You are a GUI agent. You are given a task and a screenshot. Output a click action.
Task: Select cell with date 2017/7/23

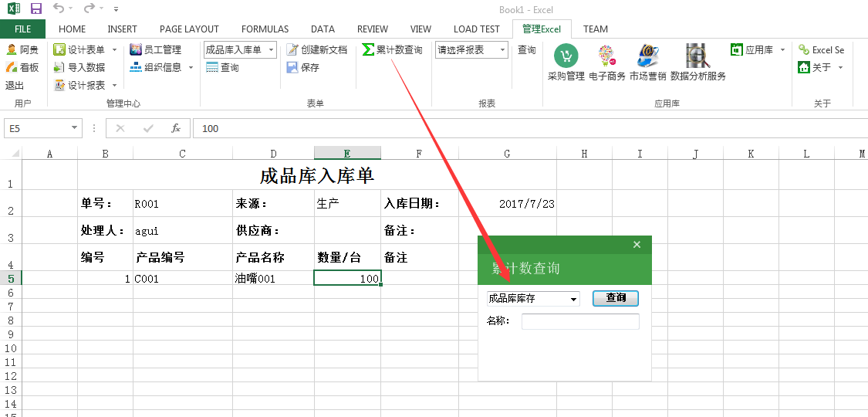click(x=508, y=203)
